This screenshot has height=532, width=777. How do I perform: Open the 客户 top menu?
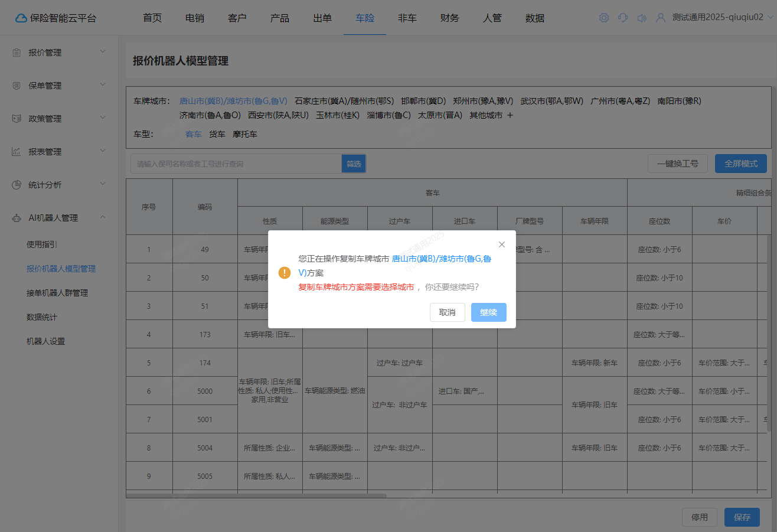click(x=237, y=18)
